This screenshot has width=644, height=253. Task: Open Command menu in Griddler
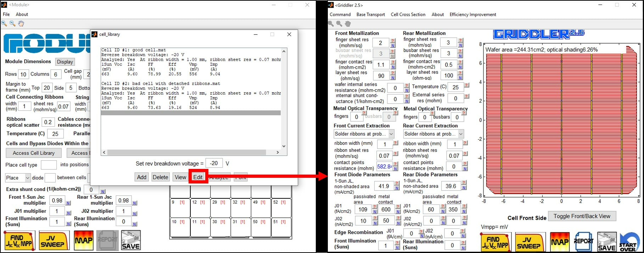(x=340, y=15)
